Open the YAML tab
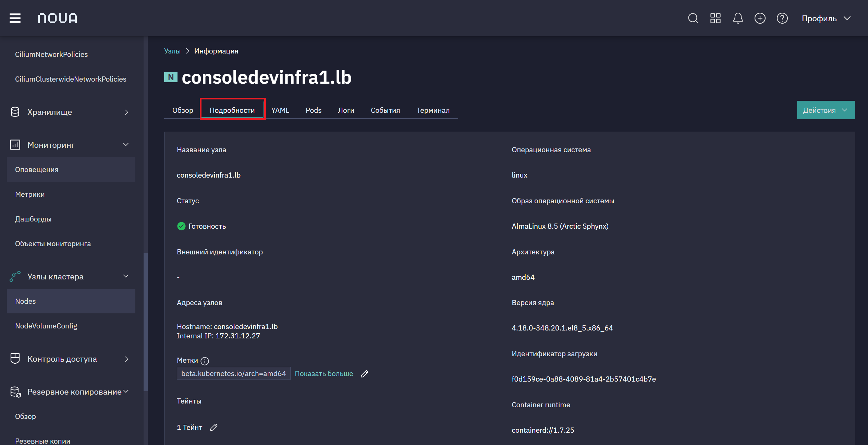The image size is (868, 445). 280,110
